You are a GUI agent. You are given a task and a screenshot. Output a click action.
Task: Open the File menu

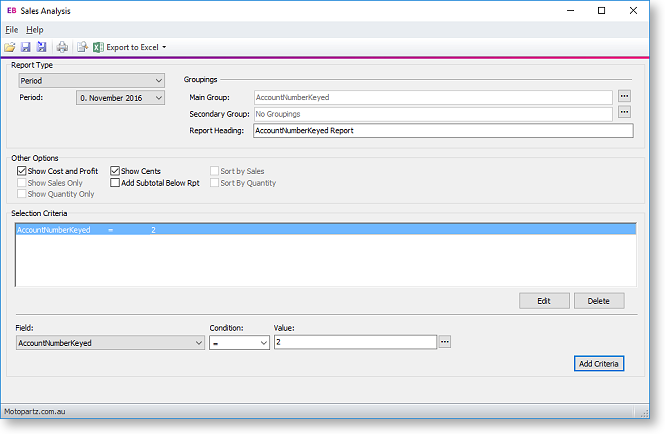pos(11,30)
